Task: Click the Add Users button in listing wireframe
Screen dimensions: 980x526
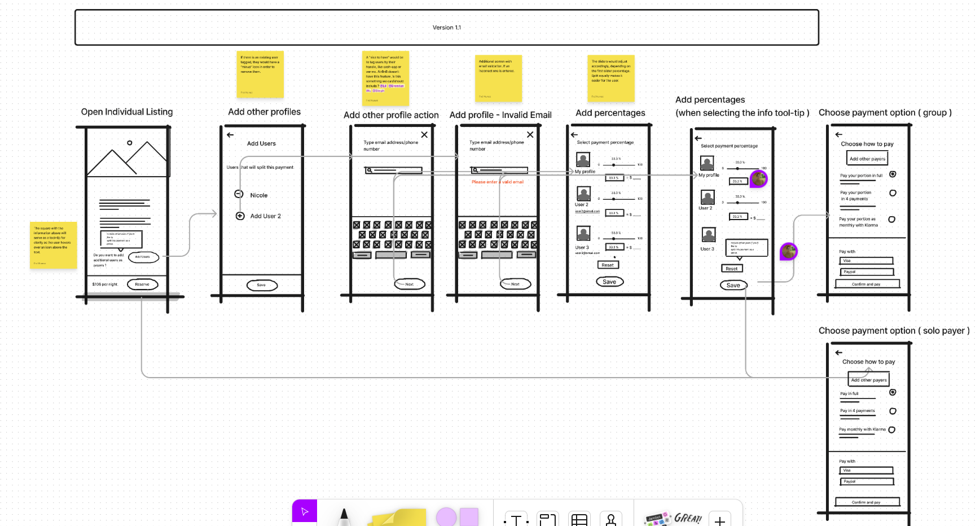Action: 143,257
